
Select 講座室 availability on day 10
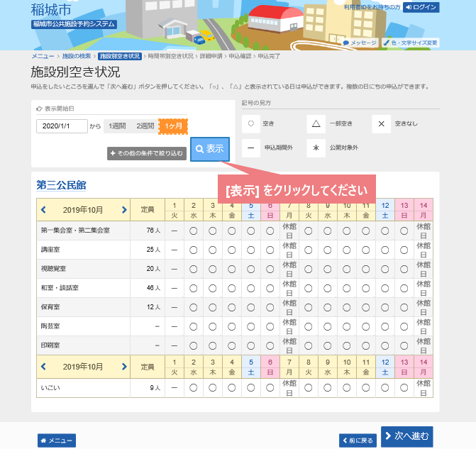347,250
